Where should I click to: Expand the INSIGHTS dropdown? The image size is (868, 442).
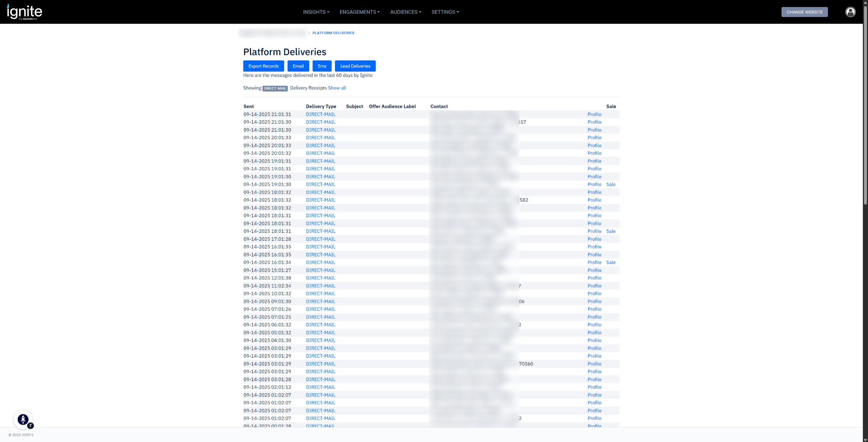316,12
